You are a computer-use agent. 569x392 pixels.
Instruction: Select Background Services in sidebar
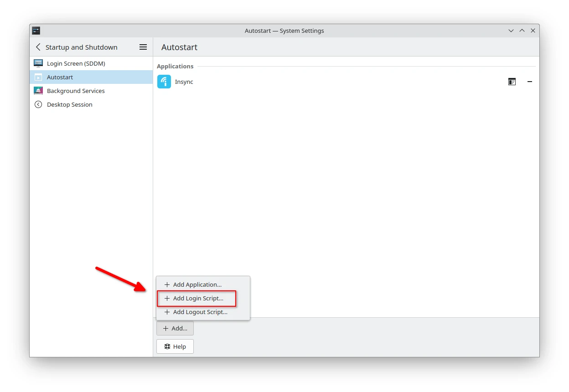pyautogui.click(x=76, y=91)
